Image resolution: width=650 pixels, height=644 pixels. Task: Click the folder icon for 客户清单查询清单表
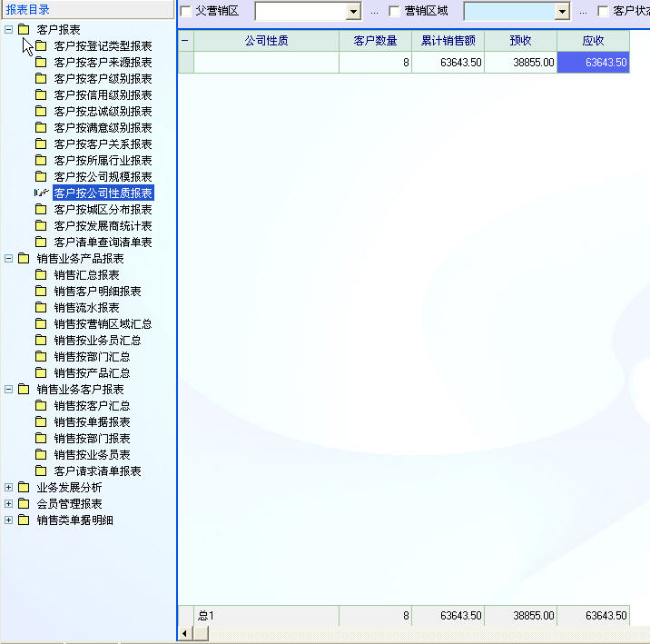(40, 243)
